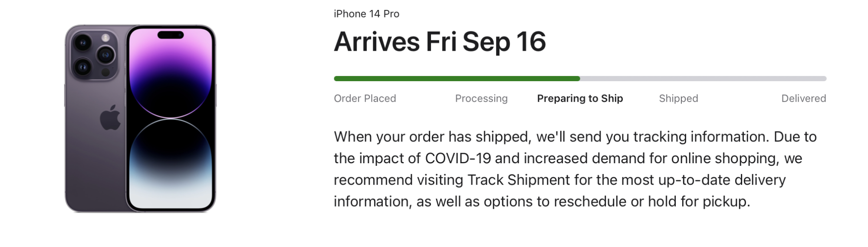868x247 pixels.
Task: Click the LiDAR sensor below the right lens
Action: click(105, 72)
